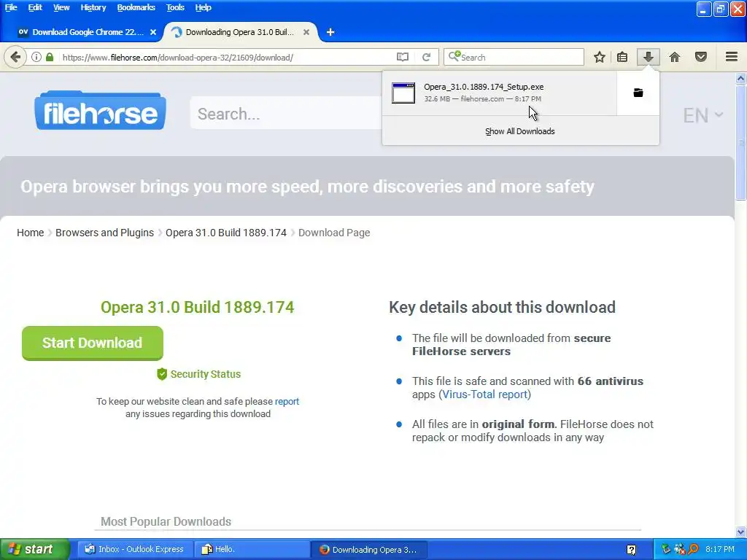Follow the report link
The image size is (747, 560).
tap(287, 402)
